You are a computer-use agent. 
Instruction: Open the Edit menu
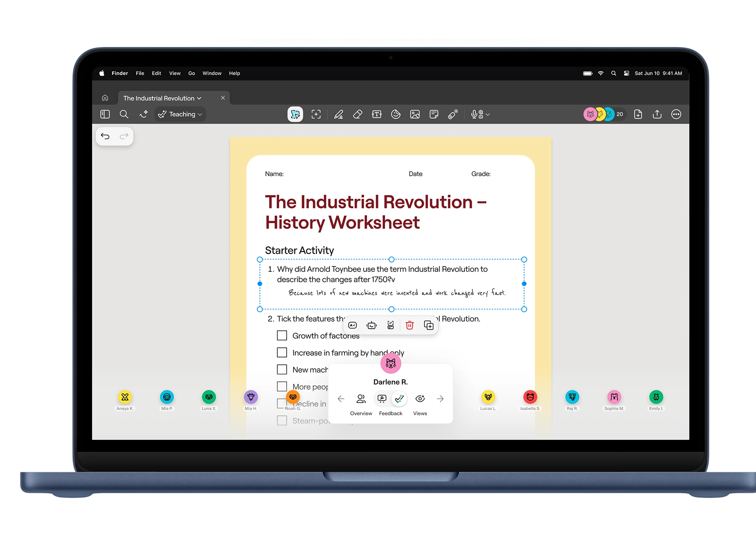[x=156, y=73]
